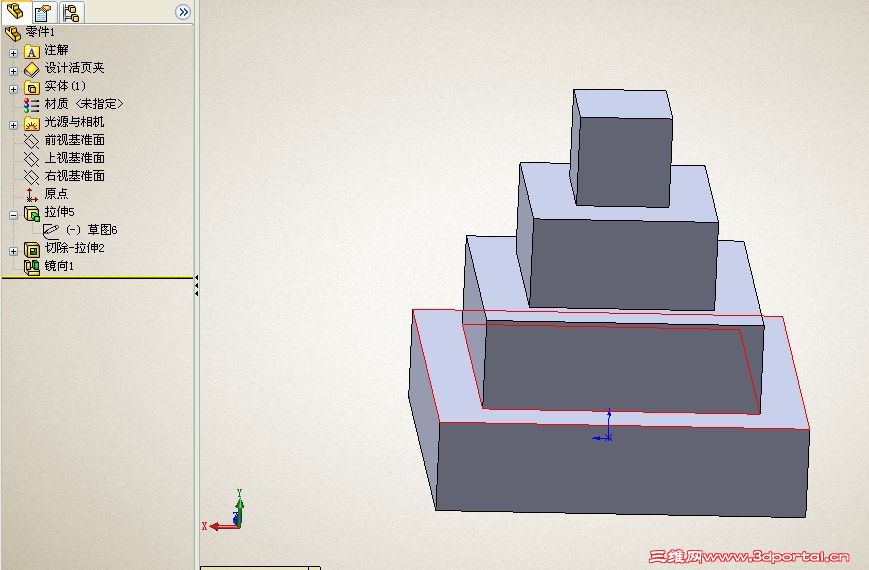Select the second tier's front face

tap(621, 367)
